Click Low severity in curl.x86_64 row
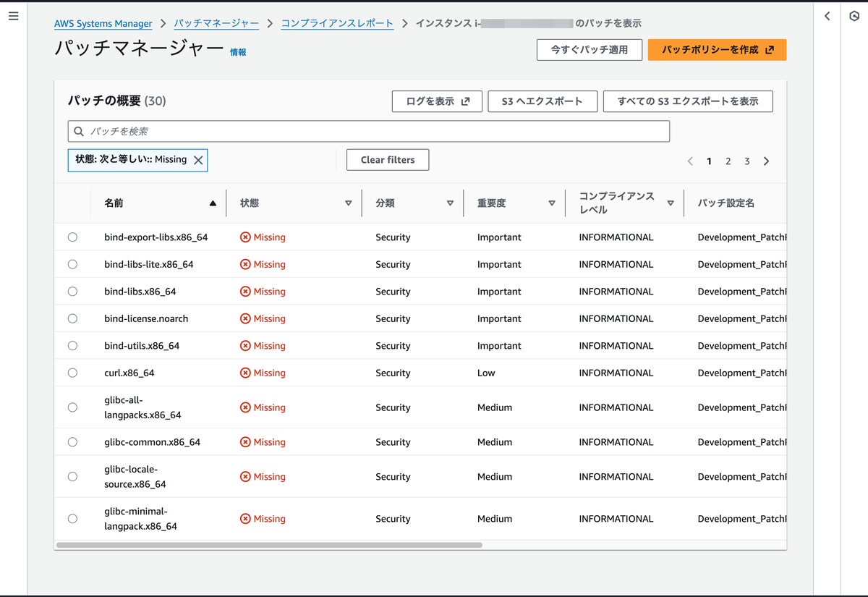868x597 pixels. pos(486,373)
